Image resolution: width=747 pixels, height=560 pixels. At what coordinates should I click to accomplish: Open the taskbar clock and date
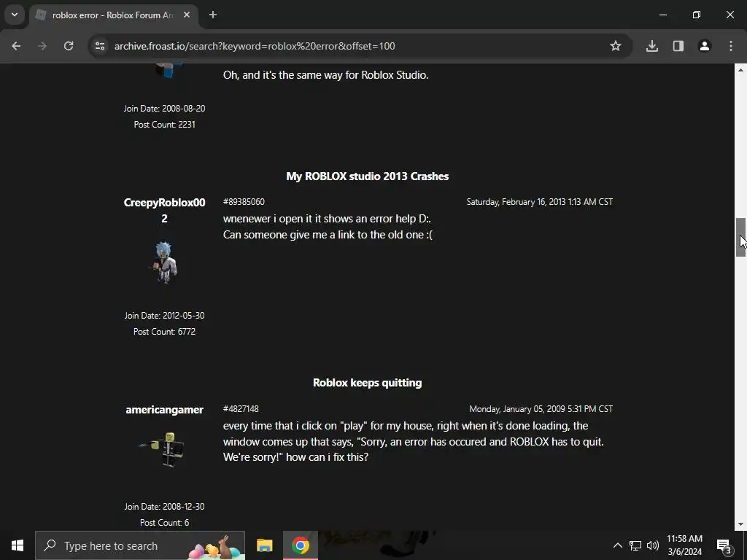tap(684, 545)
